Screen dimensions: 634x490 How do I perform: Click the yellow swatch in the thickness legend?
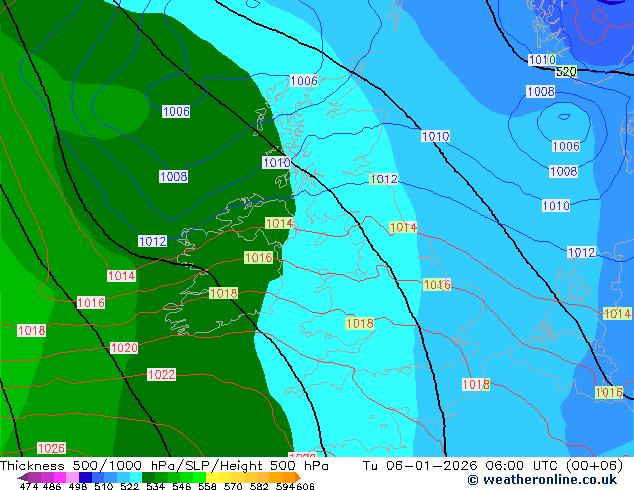point(212,477)
